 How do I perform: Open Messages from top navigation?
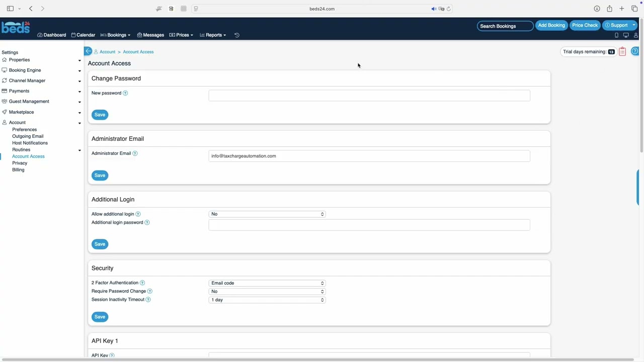click(x=150, y=35)
